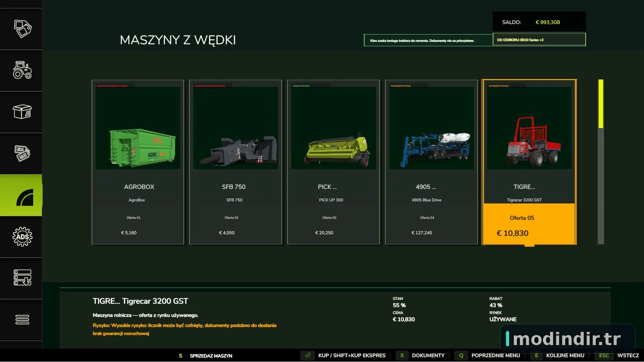Click the orange Ryzyko warning text
644x362 pixels.
pos(185,329)
